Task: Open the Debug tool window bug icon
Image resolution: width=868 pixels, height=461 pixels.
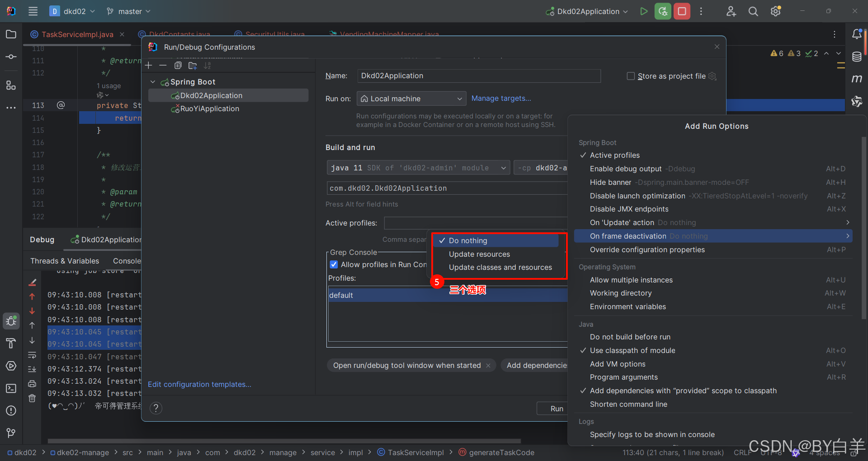Action: click(x=11, y=321)
